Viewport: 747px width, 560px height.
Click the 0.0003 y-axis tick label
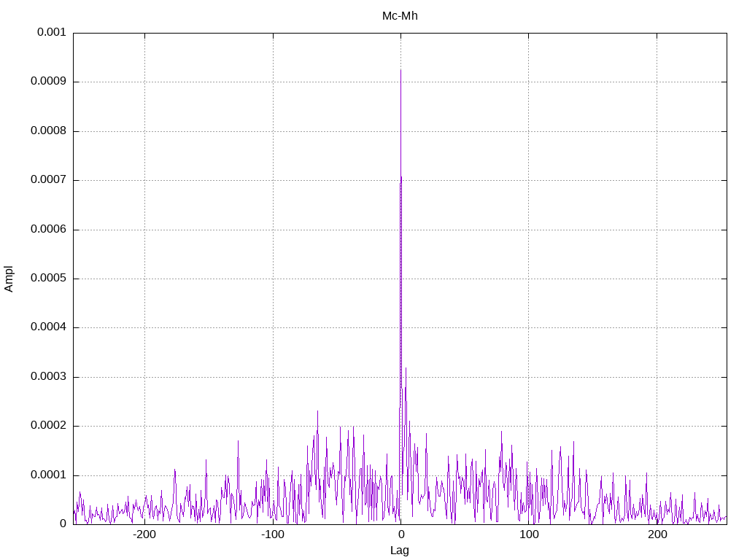click(48, 377)
